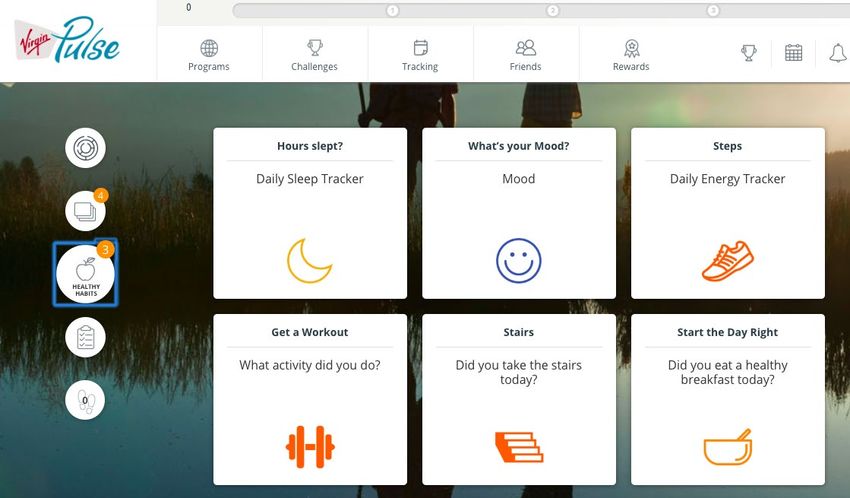850x498 pixels.
Task: Show notifications via the bell icon
Action: click(x=838, y=53)
